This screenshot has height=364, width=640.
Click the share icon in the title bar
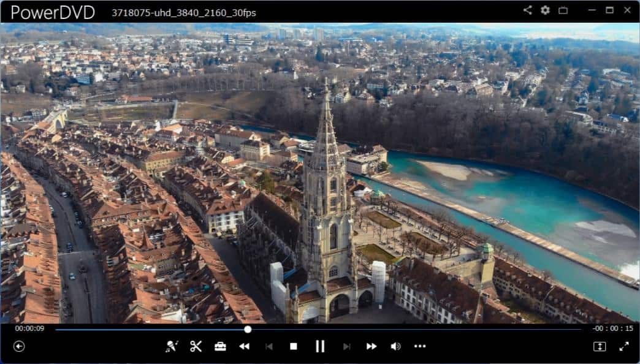(527, 10)
